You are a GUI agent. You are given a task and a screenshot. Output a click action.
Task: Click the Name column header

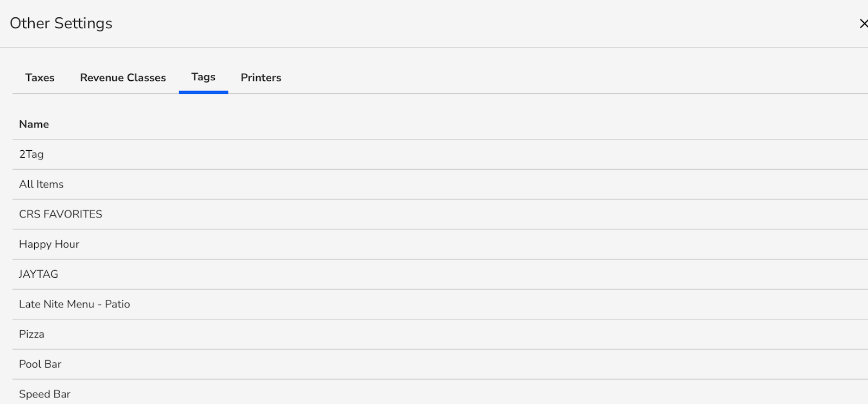click(34, 124)
